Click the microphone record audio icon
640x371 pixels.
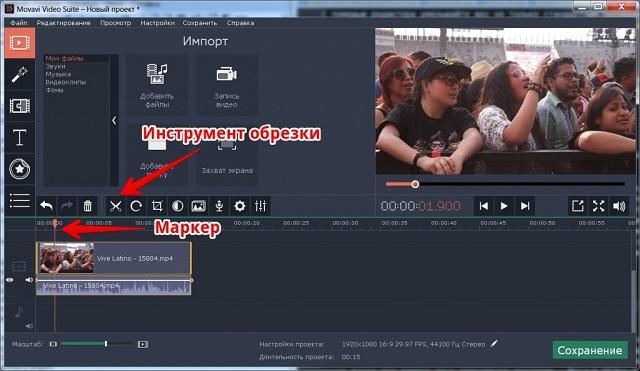219,206
